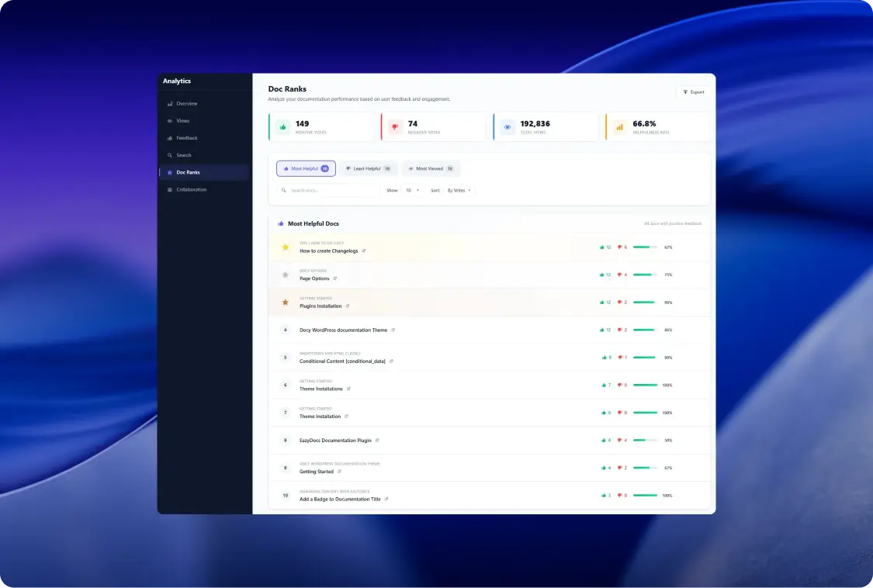Screen dimensions: 873x588
Task: Click the silver star beside Page Options
Action: pyautogui.click(x=285, y=275)
